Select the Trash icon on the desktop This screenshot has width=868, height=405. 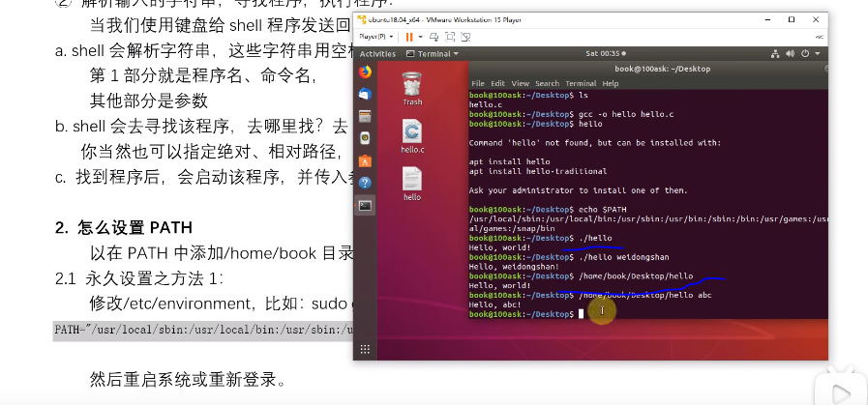pyautogui.click(x=412, y=89)
